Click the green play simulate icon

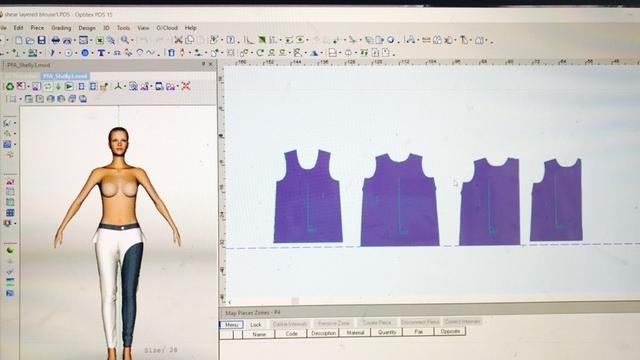[69, 86]
